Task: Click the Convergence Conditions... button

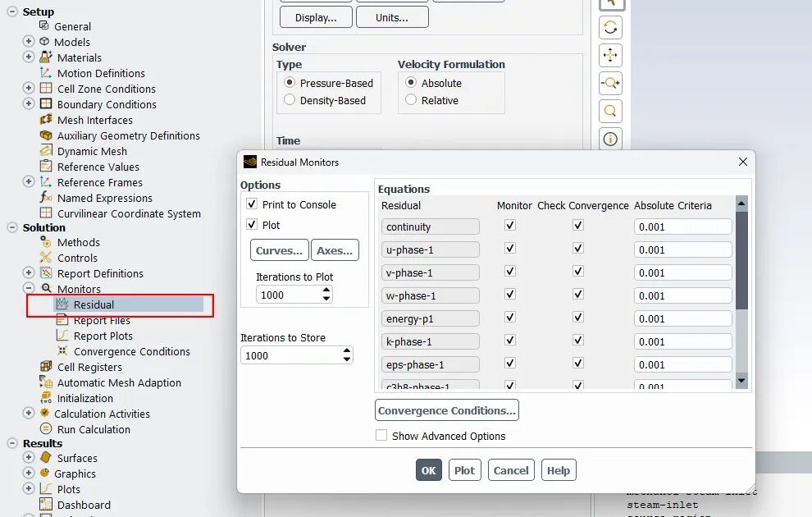Action: [x=447, y=410]
